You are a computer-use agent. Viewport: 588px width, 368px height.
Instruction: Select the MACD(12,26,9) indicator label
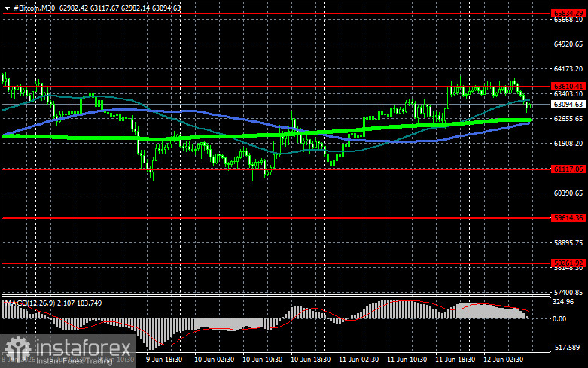(29, 303)
